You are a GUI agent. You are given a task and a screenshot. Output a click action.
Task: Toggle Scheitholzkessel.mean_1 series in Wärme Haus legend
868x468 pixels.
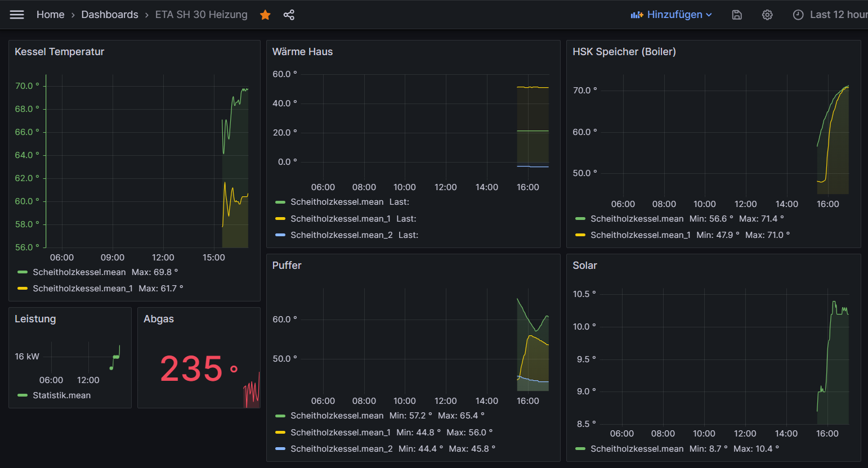(340, 219)
